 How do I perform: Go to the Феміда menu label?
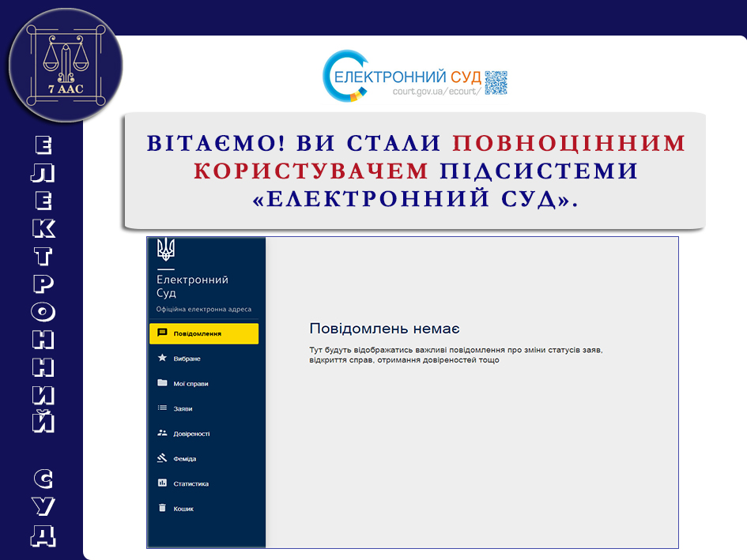(x=185, y=459)
